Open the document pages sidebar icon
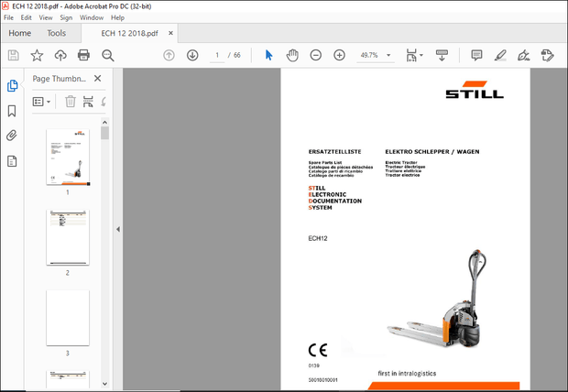This screenshot has width=568, height=392. [12, 161]
